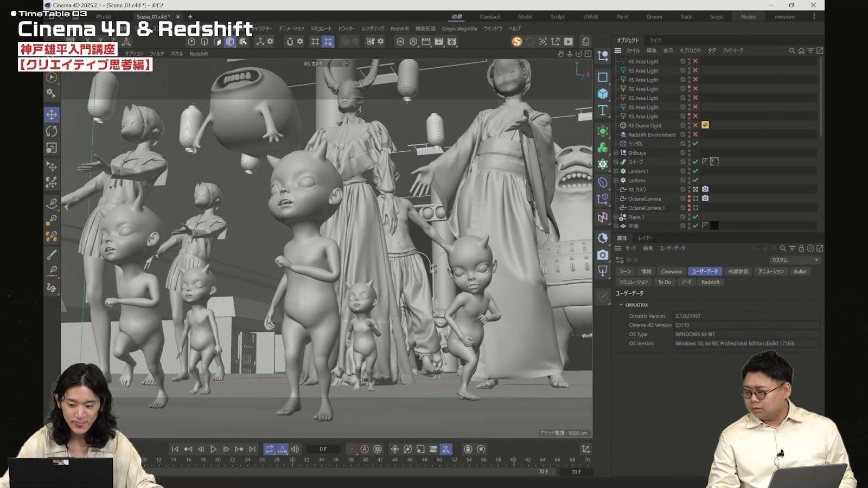Collapse the ORNATRIX user data section
This screenshot has height=488, width=868.
point(622,305)
